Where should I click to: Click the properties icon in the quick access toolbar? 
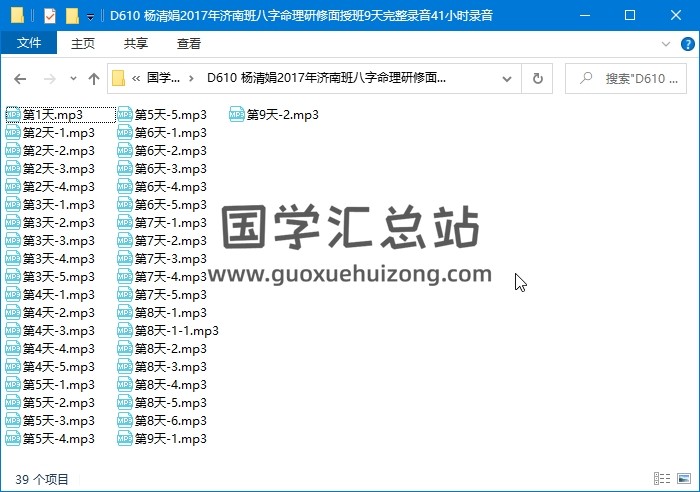(x=50, y=16)
